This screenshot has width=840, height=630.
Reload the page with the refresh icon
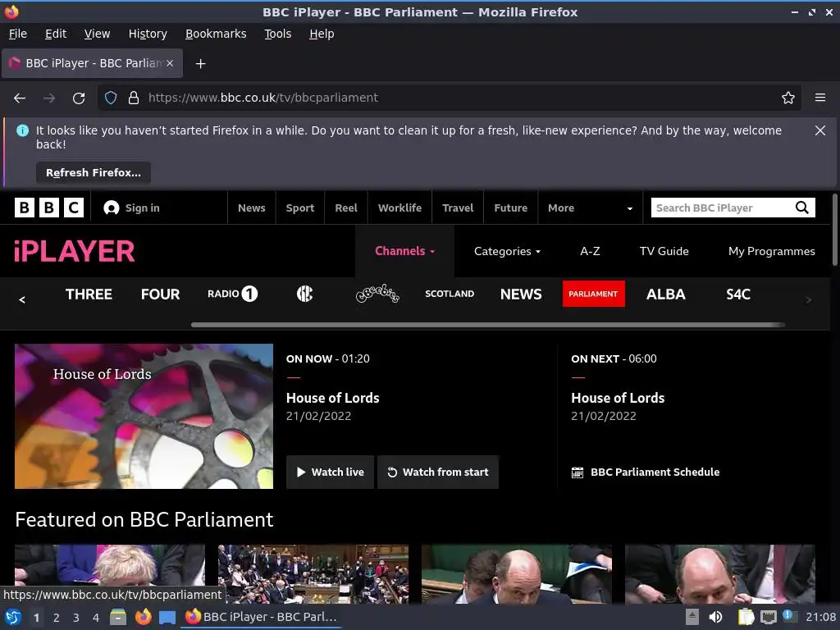(79, 98)
